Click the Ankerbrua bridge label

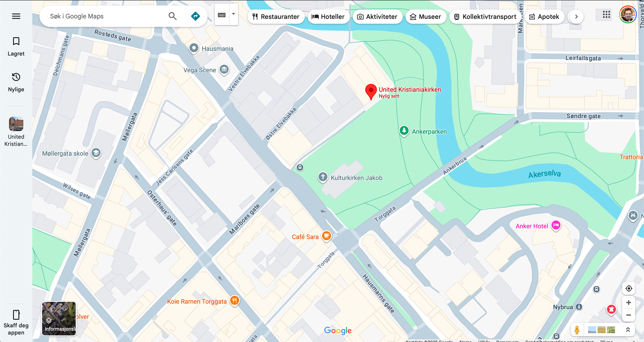pyautogui.click(x=454, y=166)
